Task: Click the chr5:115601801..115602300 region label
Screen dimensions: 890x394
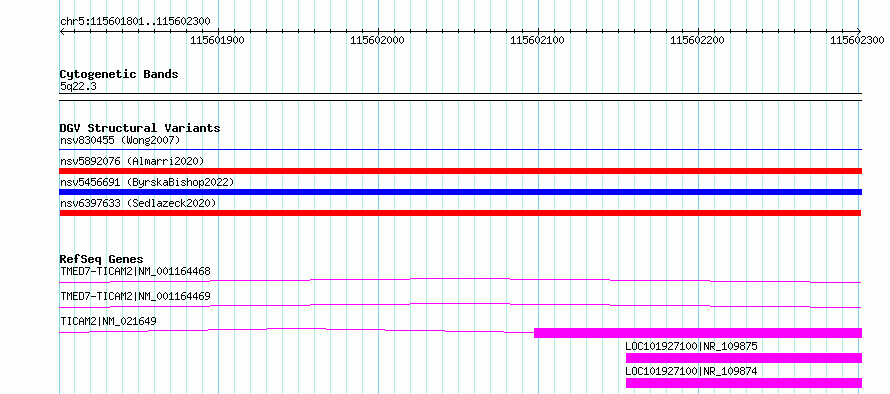Action: [135, 22]
